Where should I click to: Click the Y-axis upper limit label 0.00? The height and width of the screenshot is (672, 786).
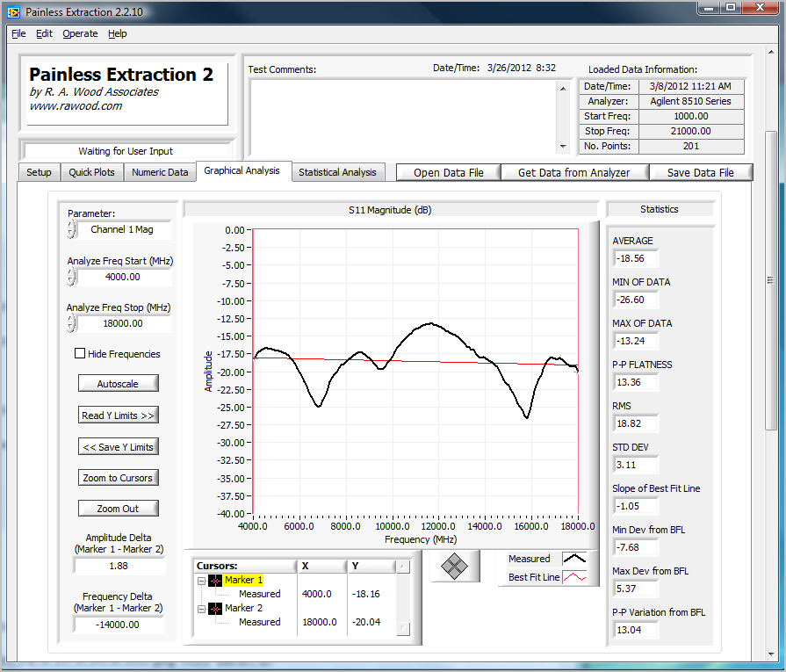[x=234, y=230]
